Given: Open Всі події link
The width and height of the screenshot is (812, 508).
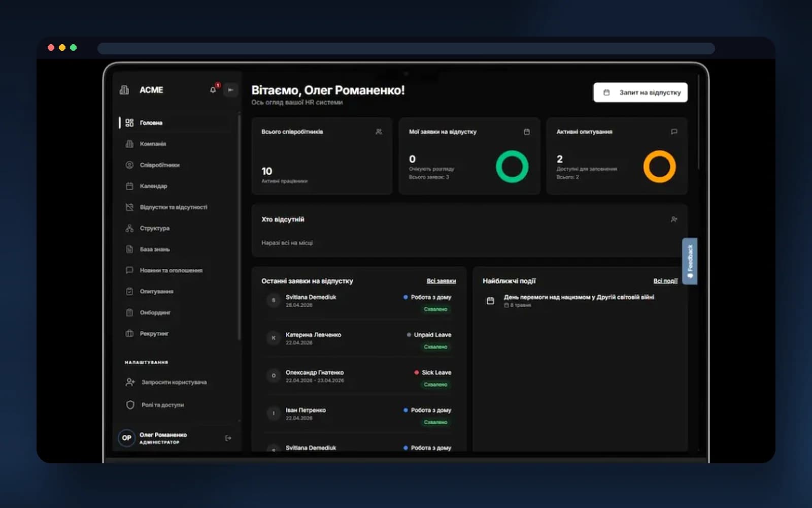Looking at the screenshot, I should pyautogui.click(x=665, y=281).
